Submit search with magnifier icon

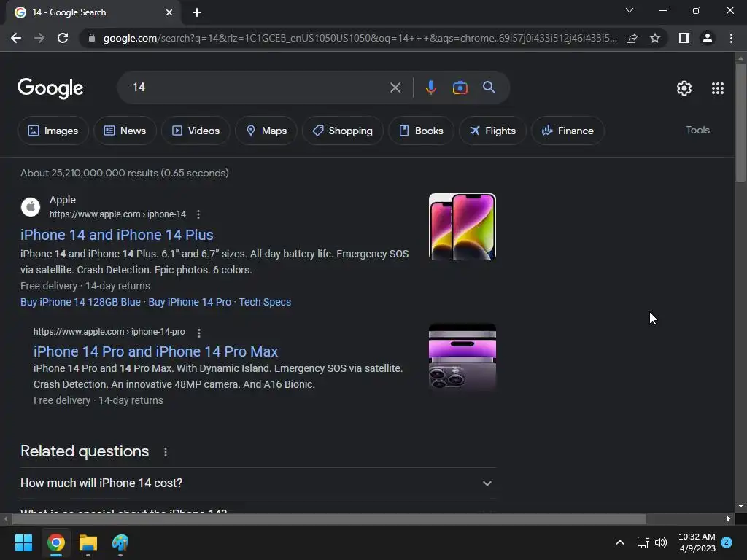[489, 87]
